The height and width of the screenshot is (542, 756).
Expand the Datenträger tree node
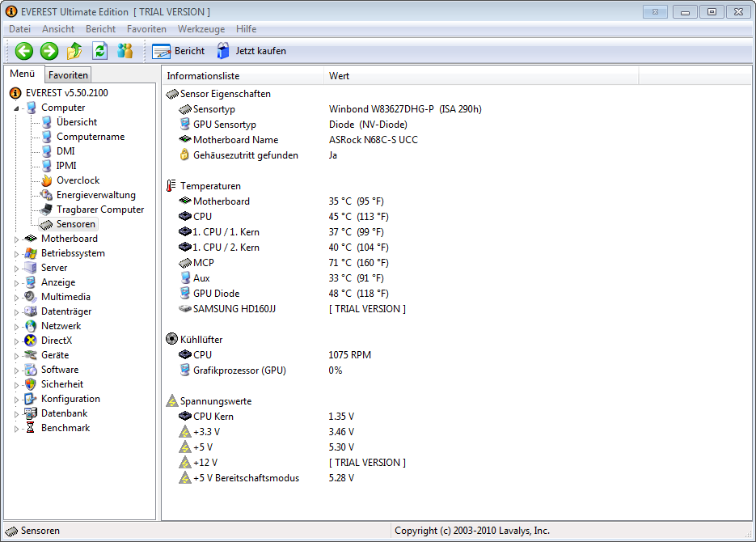[x=16, y=312]
